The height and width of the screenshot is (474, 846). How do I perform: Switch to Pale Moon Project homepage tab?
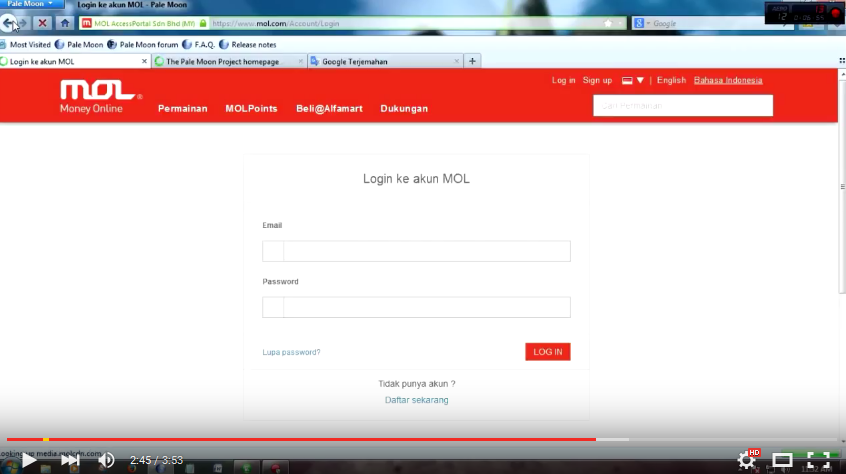222,61
